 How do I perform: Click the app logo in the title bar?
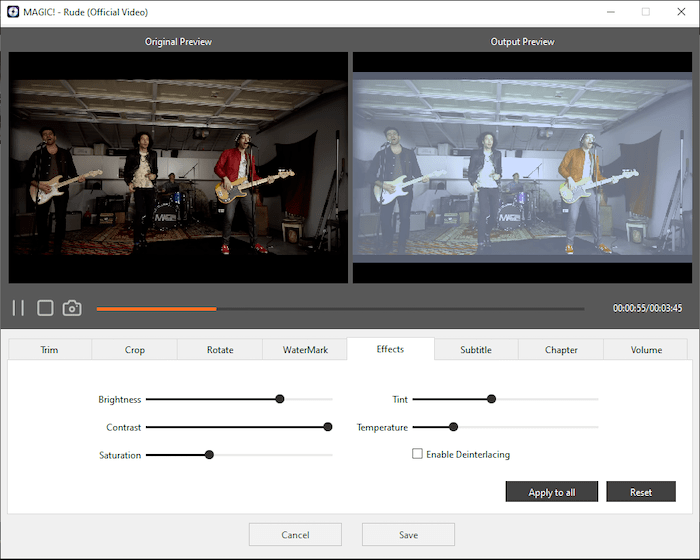[x=12, y=12]
